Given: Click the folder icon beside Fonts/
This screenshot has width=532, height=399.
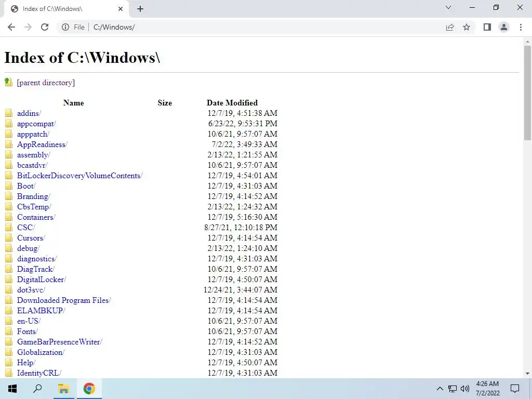Looking at the screenshot, I should [9, 331].
